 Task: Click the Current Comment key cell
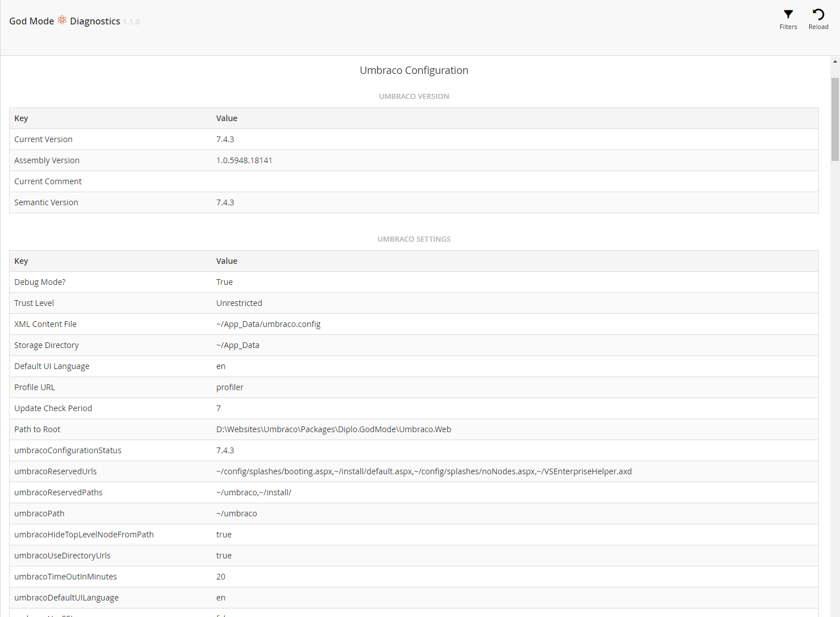(x=48, y=181)
